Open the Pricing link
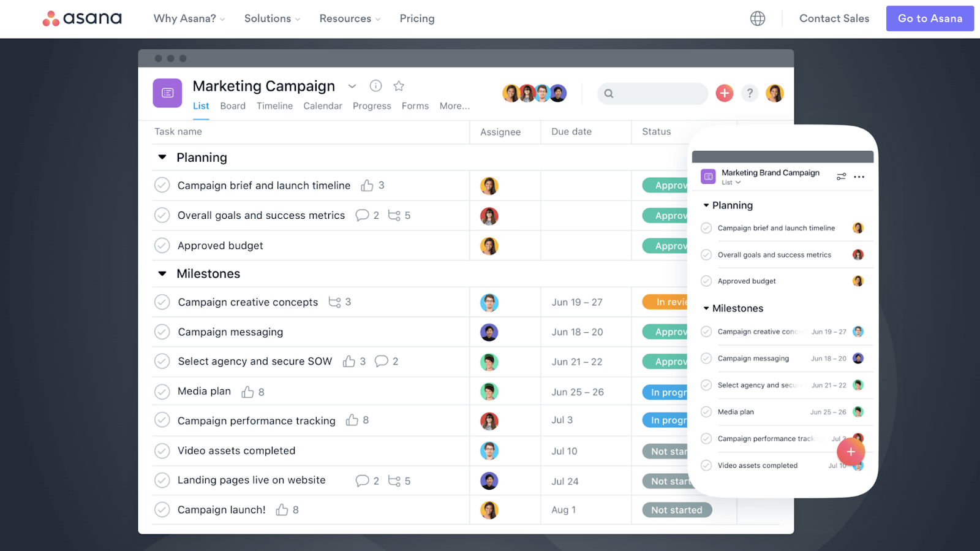 (x=417, y=18)
